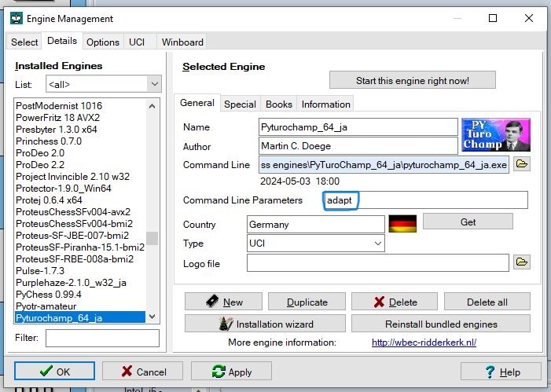Open the UCI tab

point(137,42)
